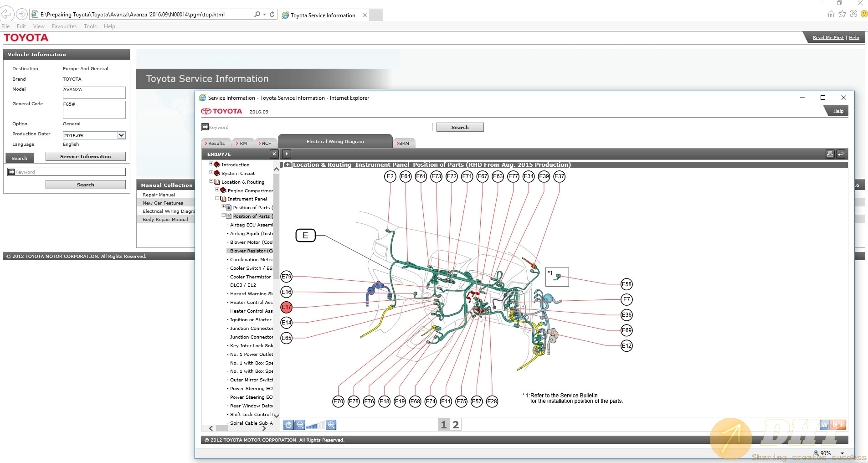The image size is (868, 463).
Task: Expand the first Position of Parts node
Action: [x=224, y=206]
